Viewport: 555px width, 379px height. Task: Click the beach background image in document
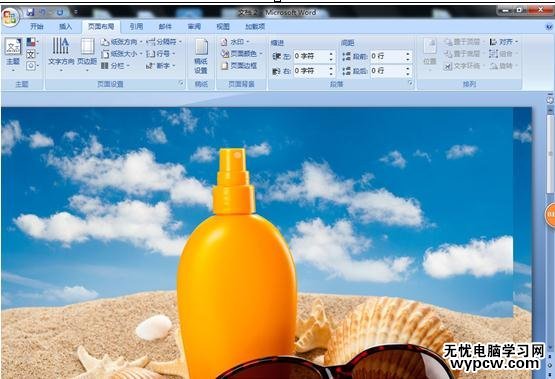(266, 243)
